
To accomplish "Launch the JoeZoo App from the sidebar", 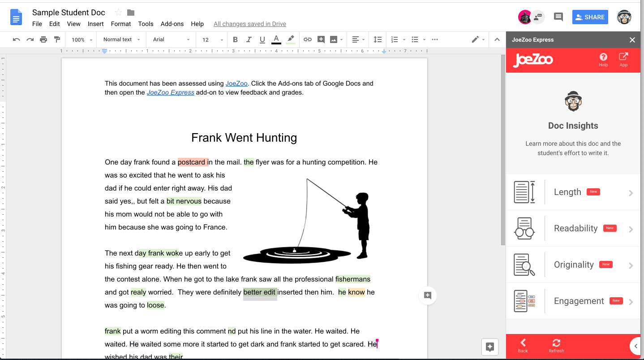I will 623,59.
